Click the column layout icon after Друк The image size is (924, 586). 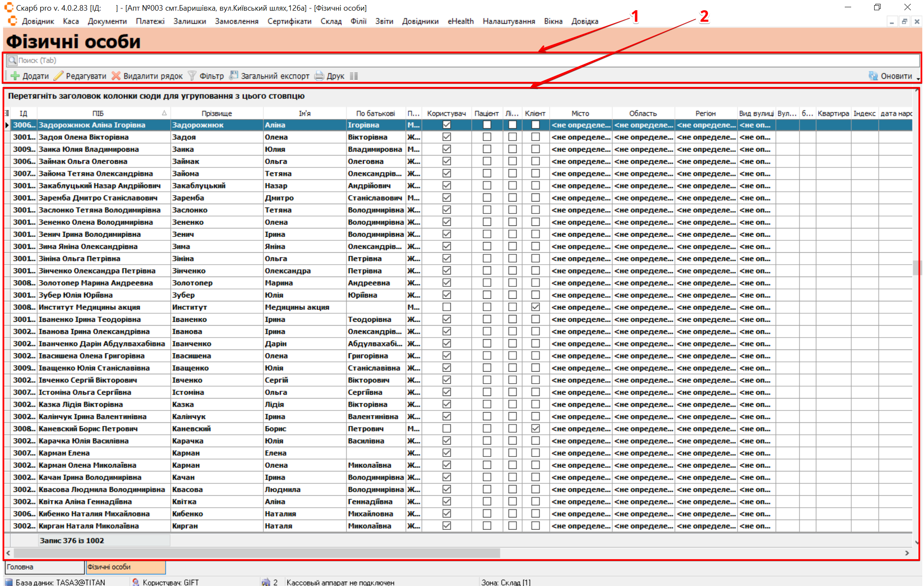pos(354,76)
